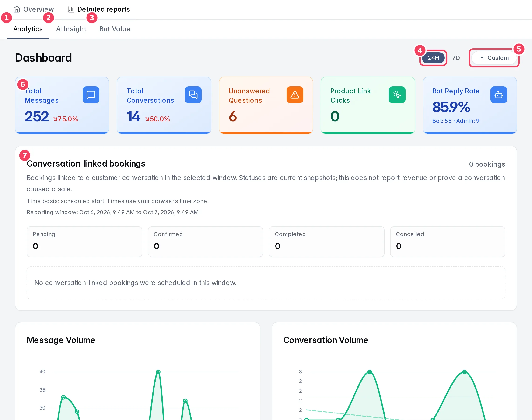The width and height of the screenshot is (532, 420).
Task: Click the 50.0% decrease indicator
Action: point(157,119)
